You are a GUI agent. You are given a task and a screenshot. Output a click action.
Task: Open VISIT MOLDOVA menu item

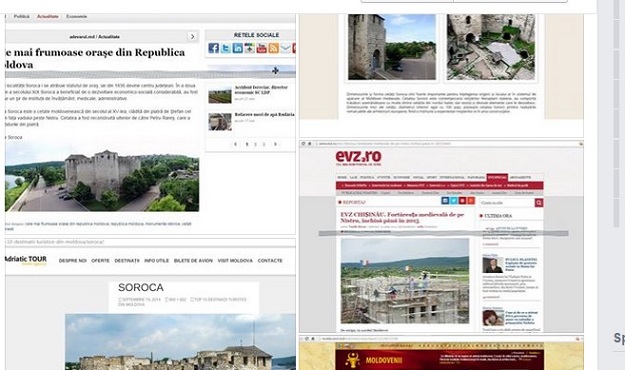[235, 260]
